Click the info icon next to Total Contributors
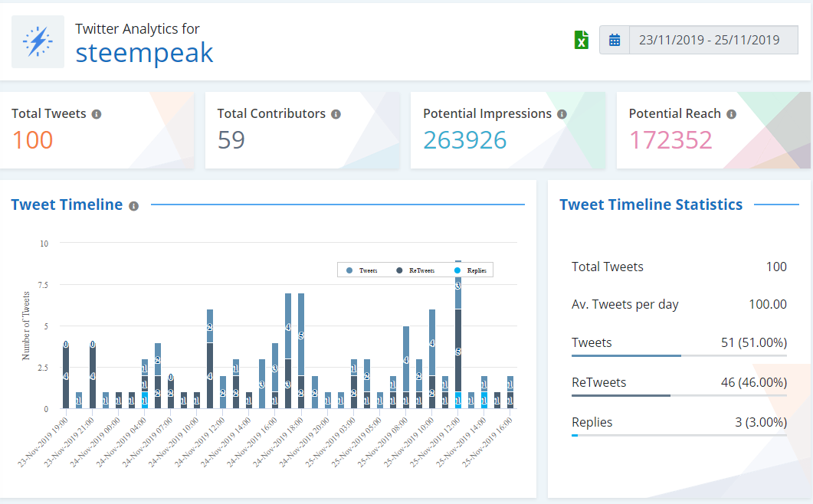This screenshot has height=504, width=813. [336, 114]
